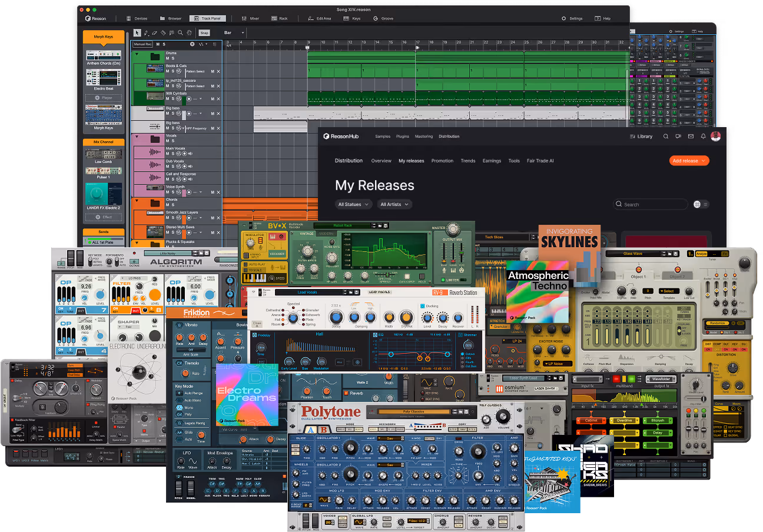Open Samples in ReasonHub navigation
763x532 pixels.
(383, 137)
